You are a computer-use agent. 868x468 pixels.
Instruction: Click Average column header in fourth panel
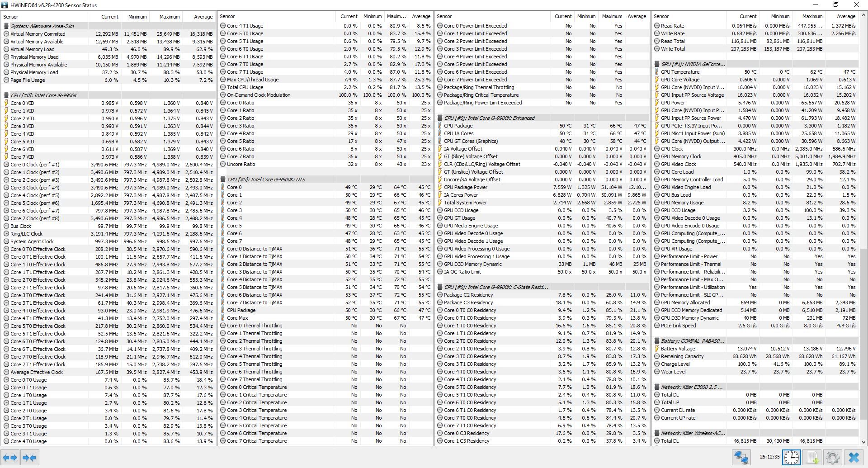click(841, 16)
